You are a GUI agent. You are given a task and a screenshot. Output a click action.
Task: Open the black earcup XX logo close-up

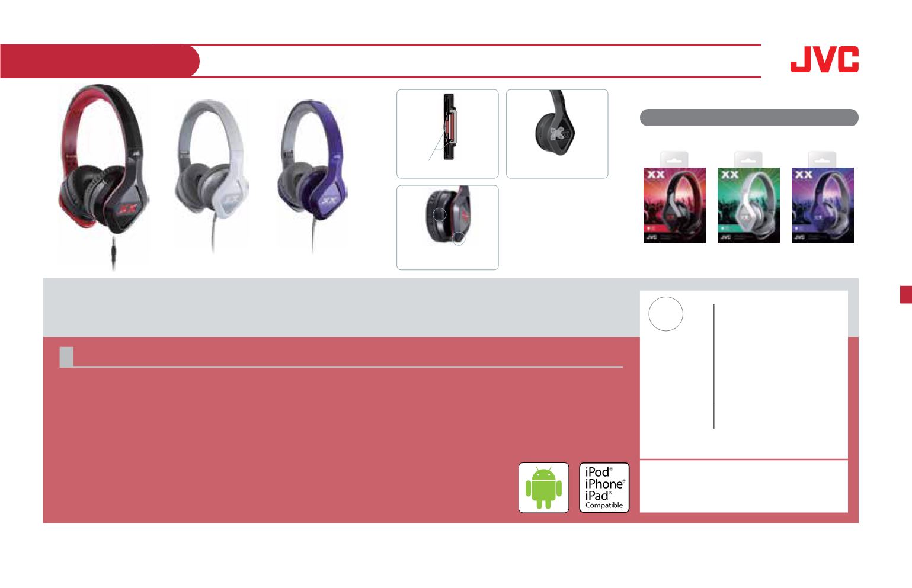(x=557, y=134)
